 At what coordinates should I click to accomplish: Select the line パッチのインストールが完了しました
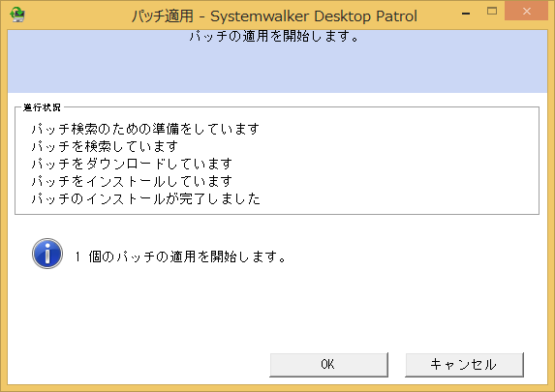coord(145,198)
